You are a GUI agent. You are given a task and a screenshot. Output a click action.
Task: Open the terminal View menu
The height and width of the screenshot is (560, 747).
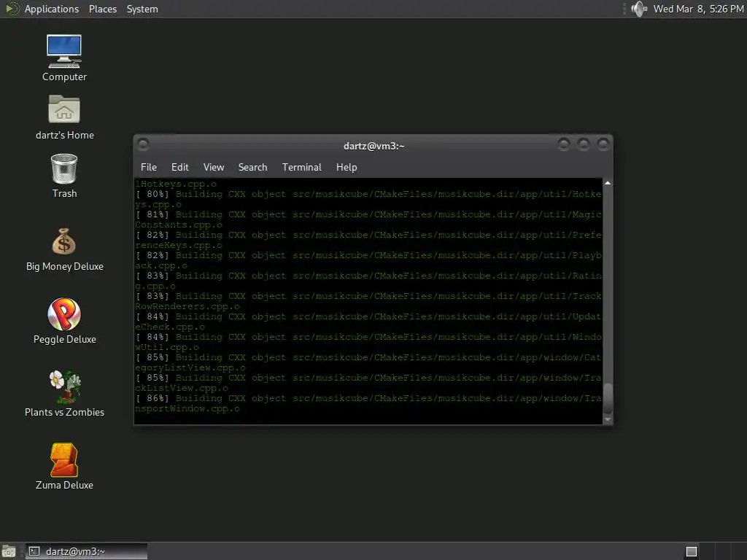point(214,167)
